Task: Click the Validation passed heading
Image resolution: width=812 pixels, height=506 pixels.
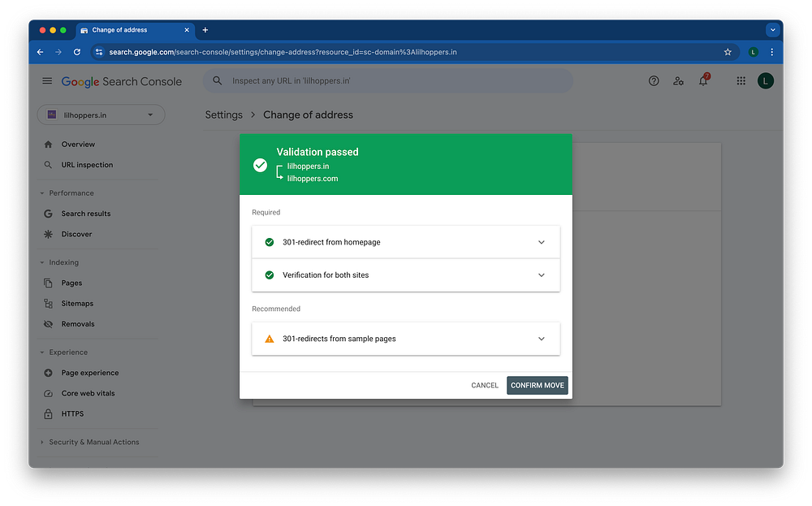Action: click(x=317, y=152)
